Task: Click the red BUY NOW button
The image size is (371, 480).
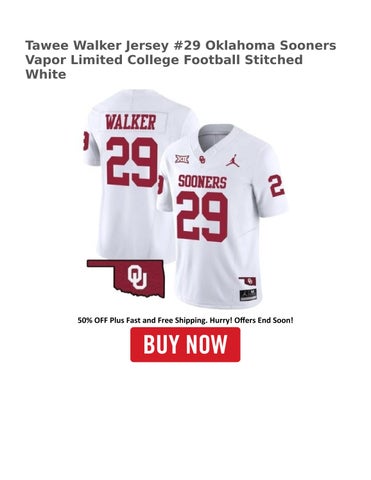Action: pyautogui.click(x=185, y=344)
